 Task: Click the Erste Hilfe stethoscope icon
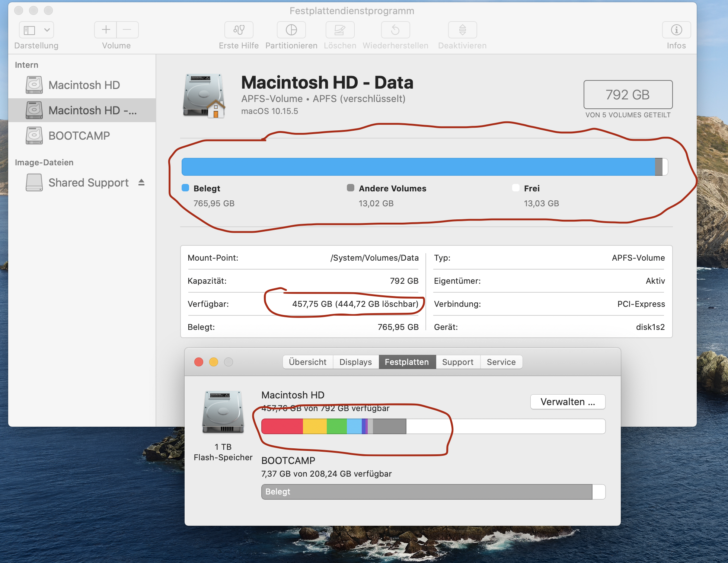coord(239,30)
